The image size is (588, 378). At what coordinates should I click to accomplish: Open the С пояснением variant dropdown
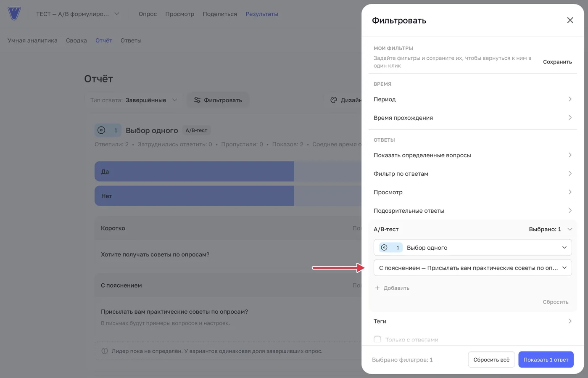pos(472,268)
